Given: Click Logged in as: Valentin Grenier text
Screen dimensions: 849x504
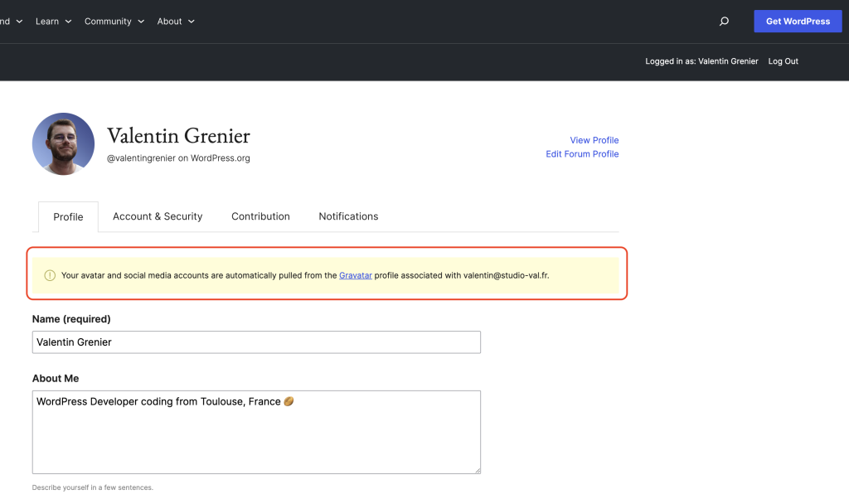Looking at the screenshot, I should click(701, 61).
